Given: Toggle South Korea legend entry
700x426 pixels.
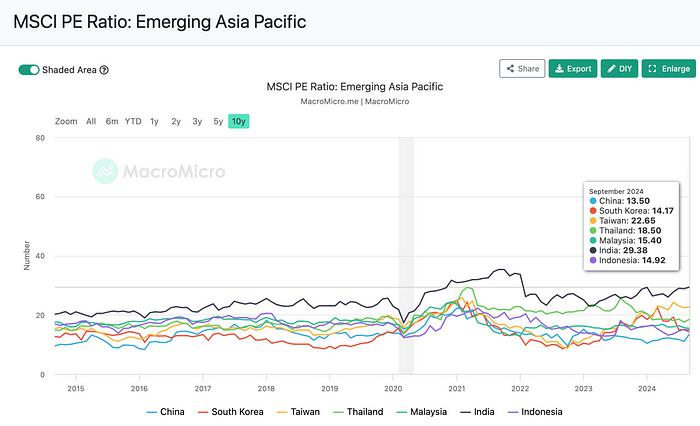Looking at the screenshot, I should click(x=230, y=412).
